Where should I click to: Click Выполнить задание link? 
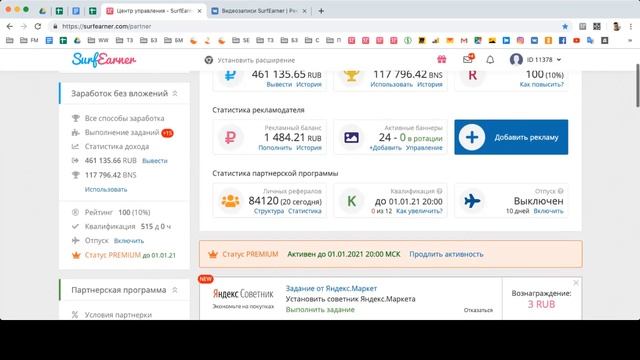pos(320,309)
